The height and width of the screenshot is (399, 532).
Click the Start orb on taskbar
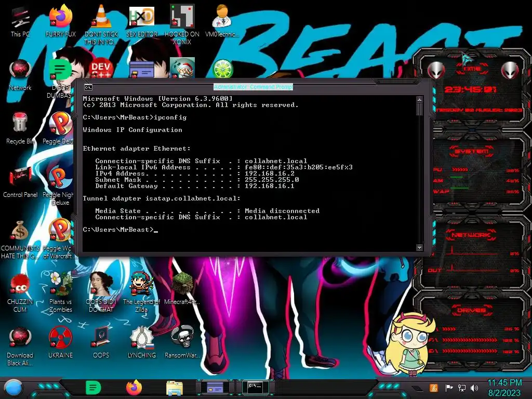pos(14,388)
